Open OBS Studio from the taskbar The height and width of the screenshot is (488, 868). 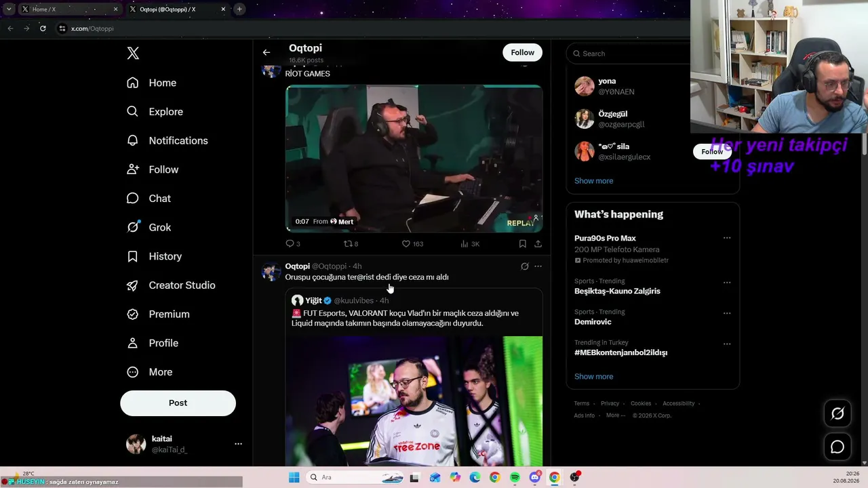(574, 477)
